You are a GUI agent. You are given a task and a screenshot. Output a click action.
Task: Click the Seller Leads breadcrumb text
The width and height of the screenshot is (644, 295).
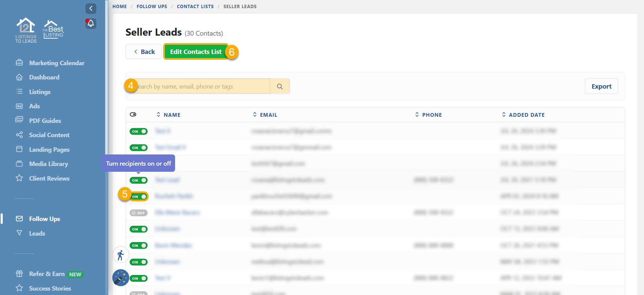pyautogui.click(x=240, y=6)
